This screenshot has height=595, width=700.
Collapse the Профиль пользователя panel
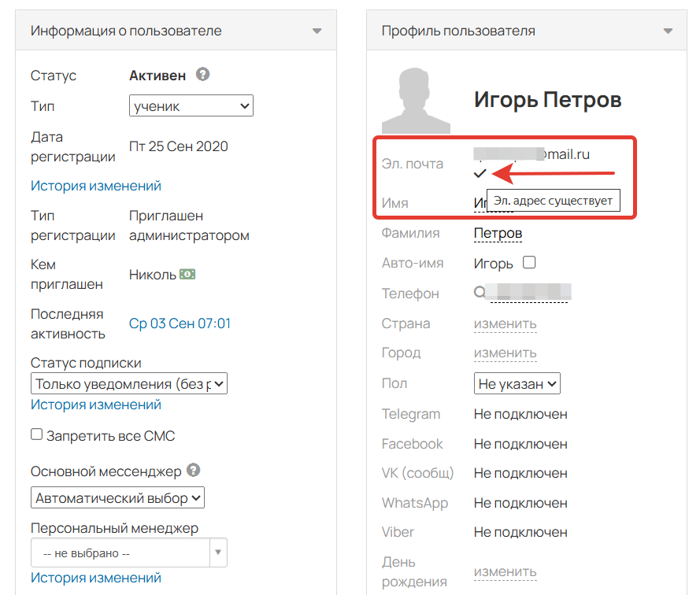pos(668,31)
